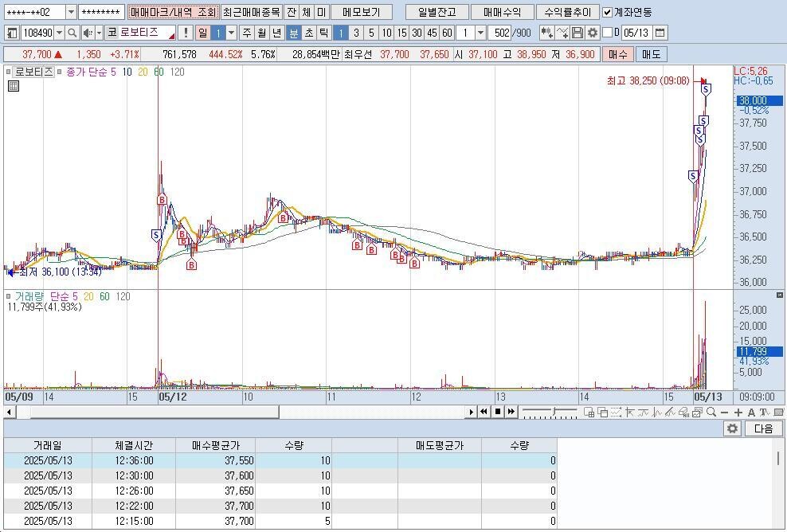Viewport: 787px width, 532px height.
Task: Toggle the 계좌연동 checkbox
Action: coord(608,12)
